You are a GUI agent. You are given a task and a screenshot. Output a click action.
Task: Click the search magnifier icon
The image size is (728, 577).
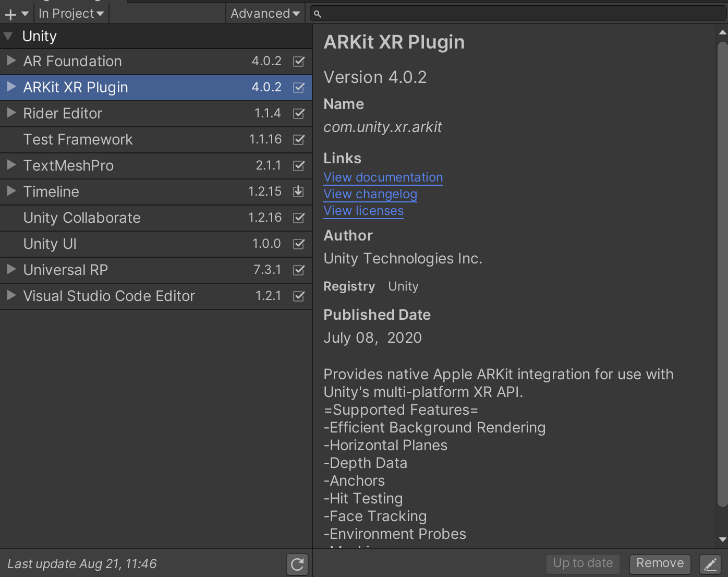[x=317, y=14]
